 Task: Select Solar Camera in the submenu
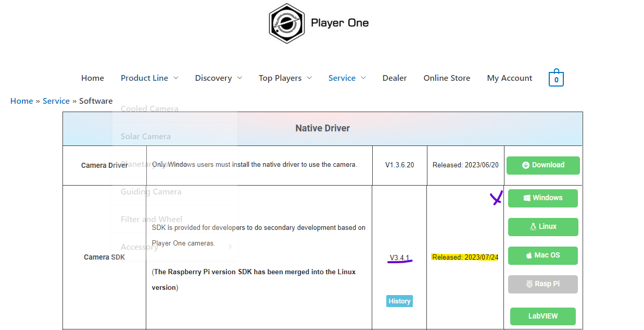coord(146,136)
